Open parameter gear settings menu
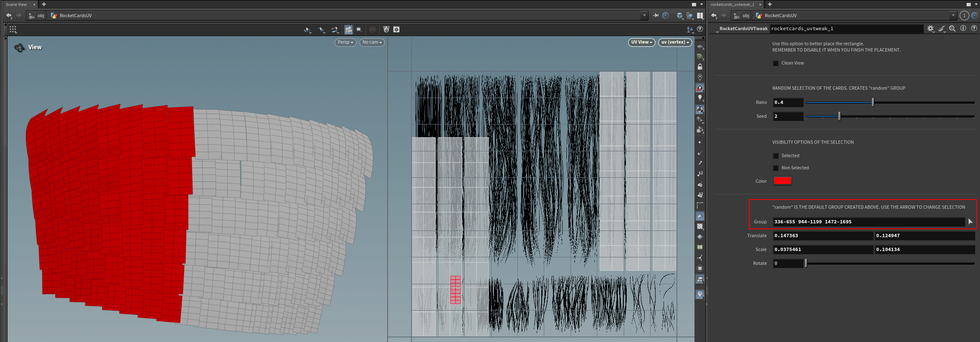 click(x=930, y=28)
